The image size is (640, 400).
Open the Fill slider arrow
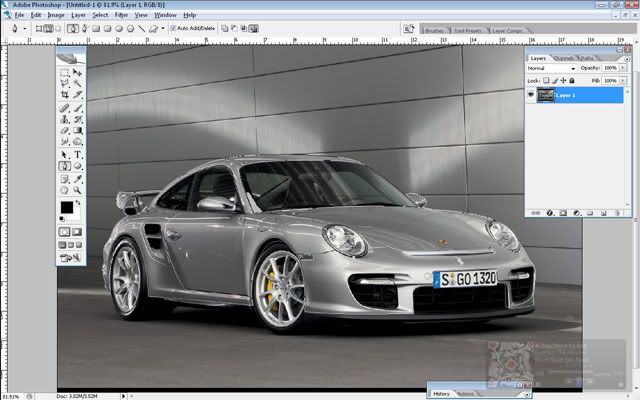coord(623,81)
